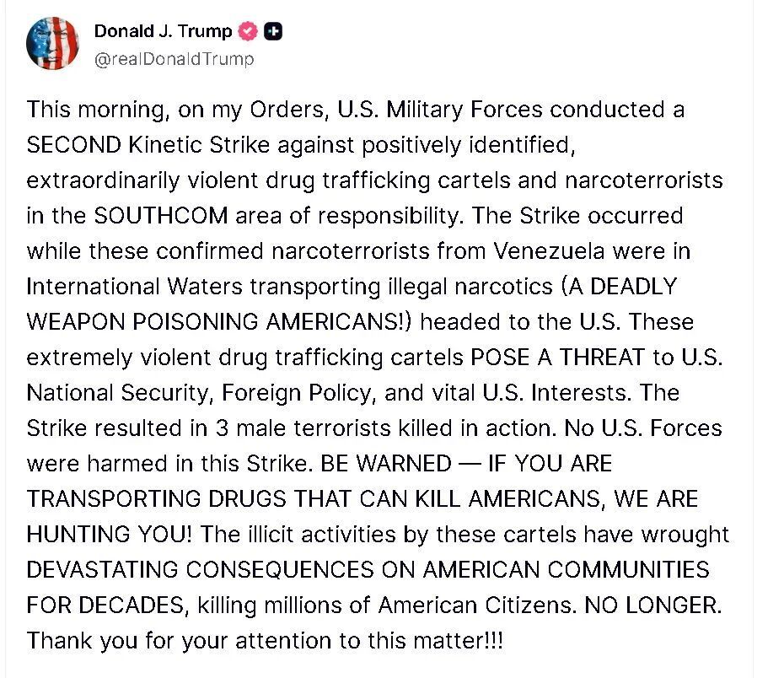Click the pink verified checkmark badge
This screenshot has width=784, height=678.
tap(248, 32)
